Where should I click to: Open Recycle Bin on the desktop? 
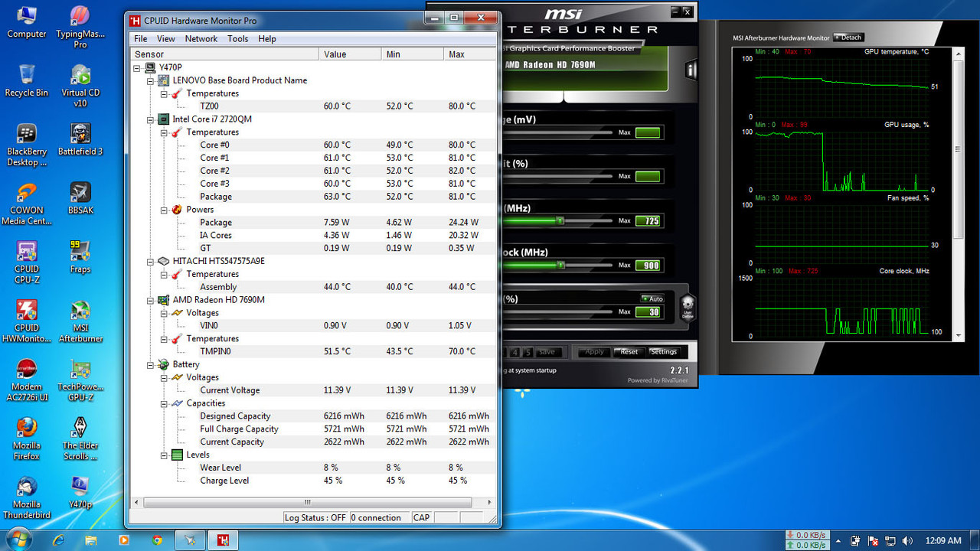click(x=27, y=80)
